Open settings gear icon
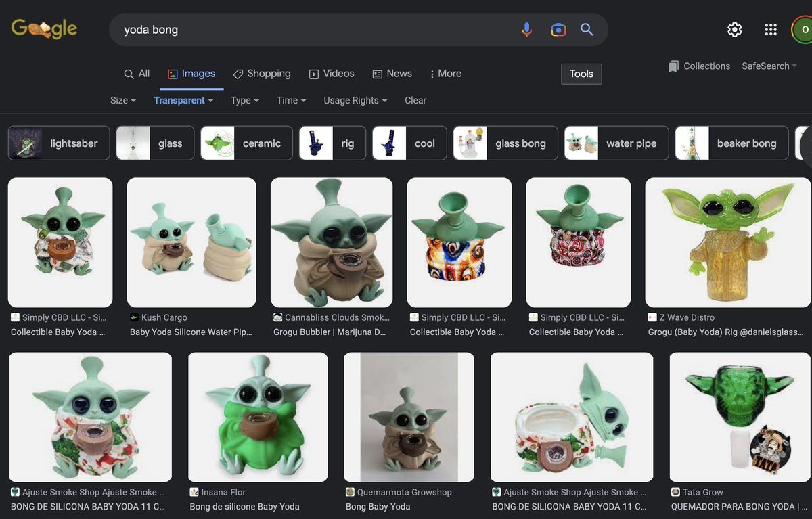This screenshot has height=519, width=812. [735, 29]
